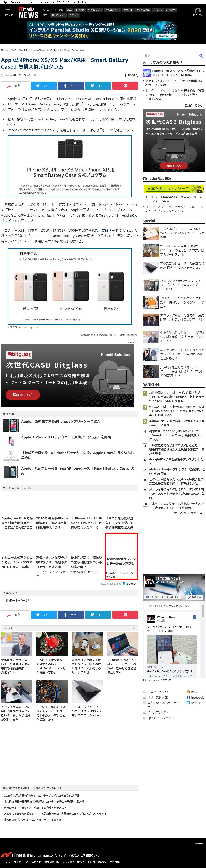
Task: Click the red Pocket save button beneath the headline
Action: coord(125,86)
